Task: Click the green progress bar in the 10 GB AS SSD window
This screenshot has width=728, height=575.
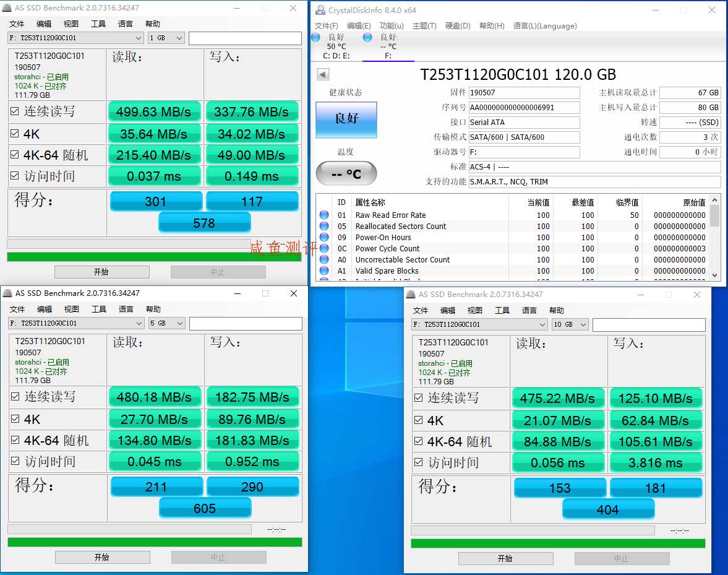Action: tap(558, 543)
